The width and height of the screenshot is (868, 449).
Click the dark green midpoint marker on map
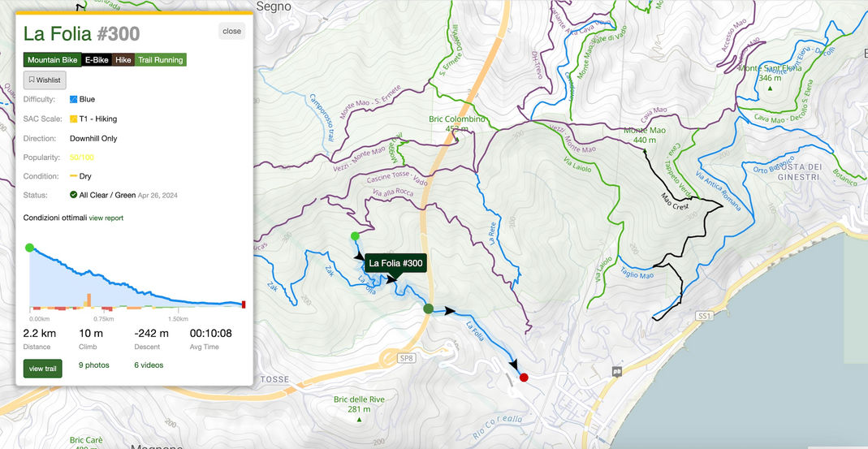pos(428,309)
